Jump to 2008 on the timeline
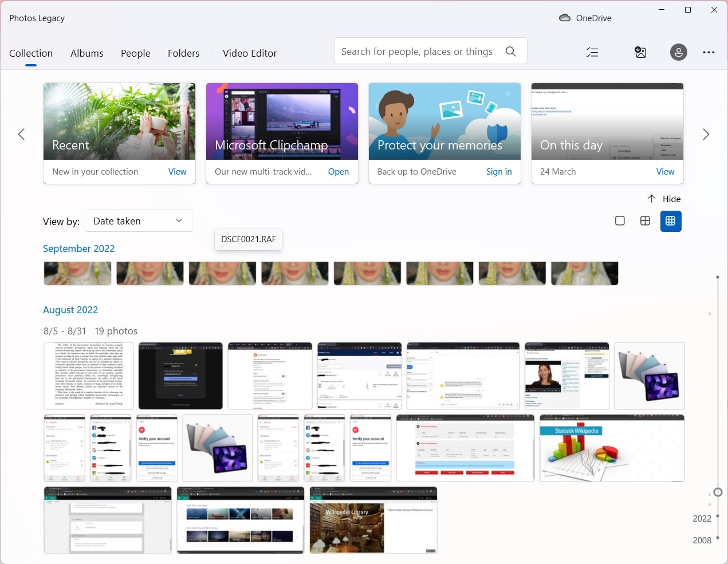This screenshot has width=728, height=564. point(702,541)
